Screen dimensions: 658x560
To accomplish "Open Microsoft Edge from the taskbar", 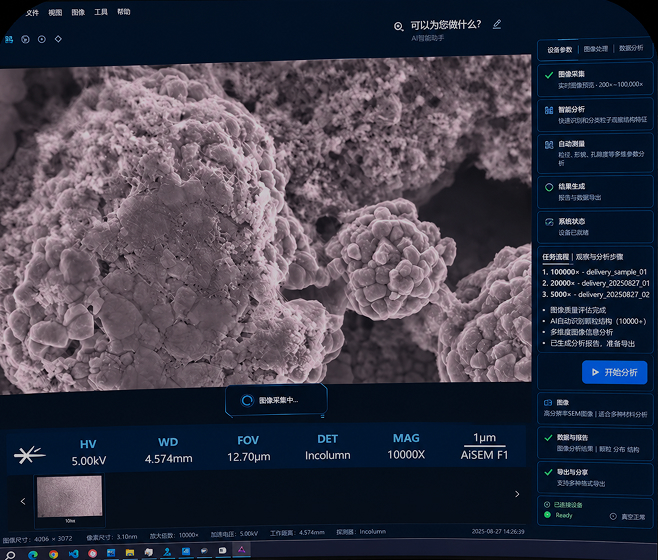I will pyautogui.click(x=32, y=554).
